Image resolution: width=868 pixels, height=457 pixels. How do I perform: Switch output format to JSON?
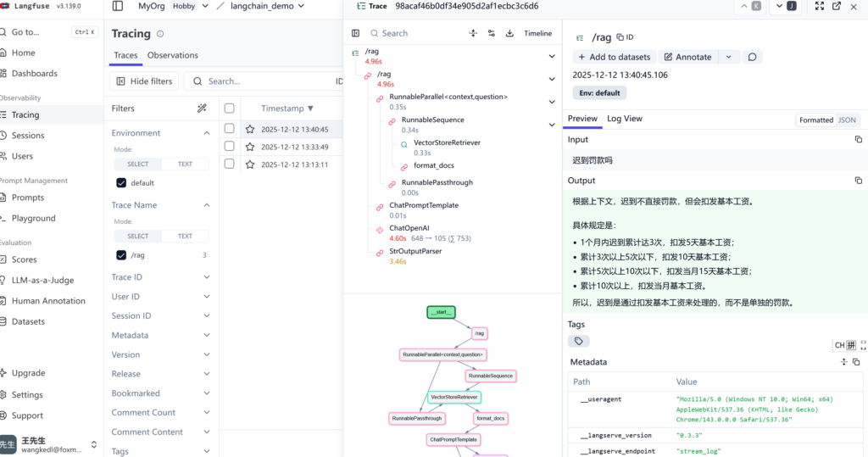[x=847, y=120]
